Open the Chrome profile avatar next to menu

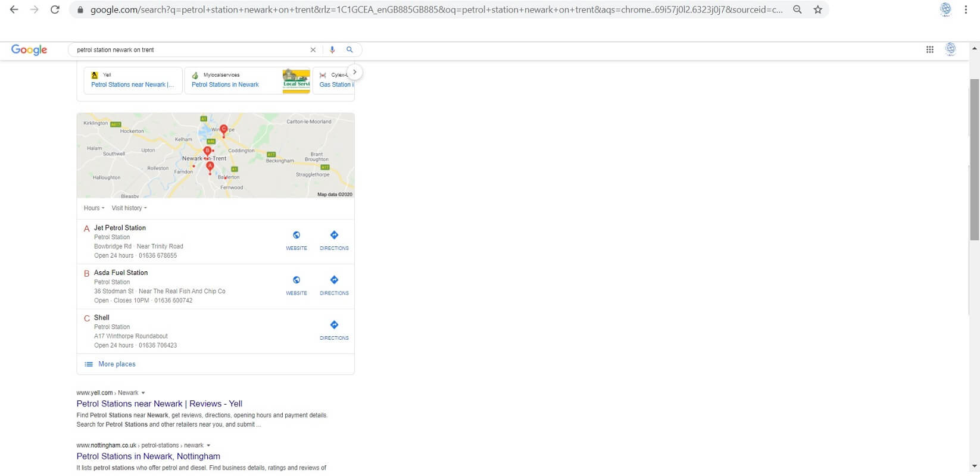tap(945, 10)
